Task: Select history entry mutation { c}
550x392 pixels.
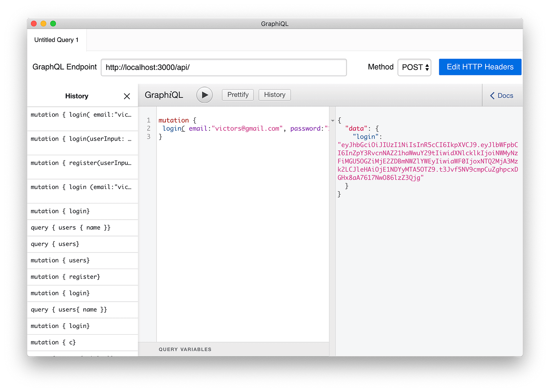Action: (x=53, y=342)
